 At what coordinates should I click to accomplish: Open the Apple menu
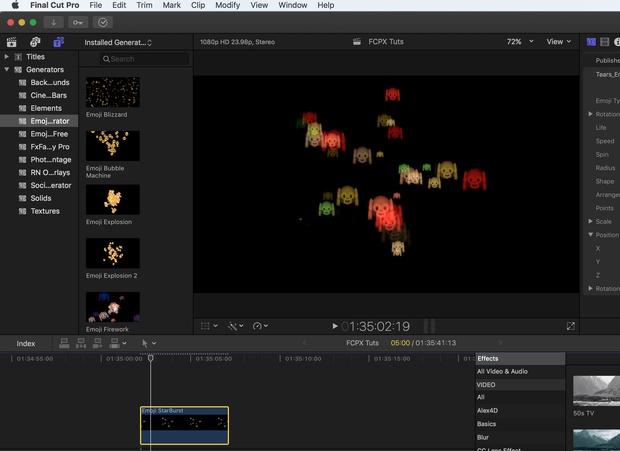pyautogui.click(x=15, y=5)
